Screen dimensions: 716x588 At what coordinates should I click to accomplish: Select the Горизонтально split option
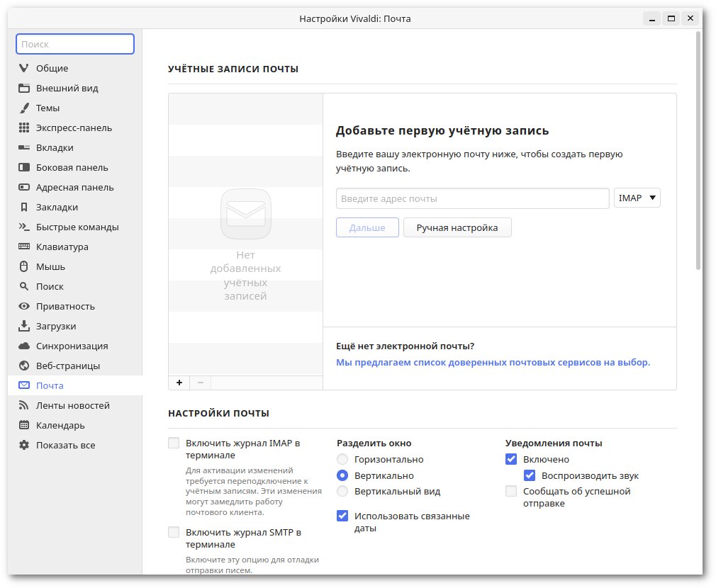pos(342,459)
